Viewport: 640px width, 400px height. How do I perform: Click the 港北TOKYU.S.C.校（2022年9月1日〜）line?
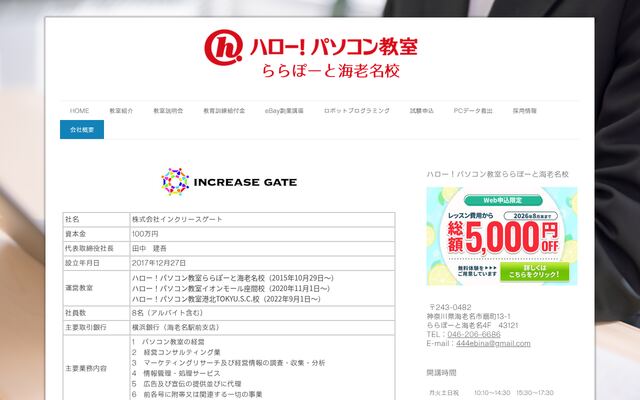pos(226,299)
